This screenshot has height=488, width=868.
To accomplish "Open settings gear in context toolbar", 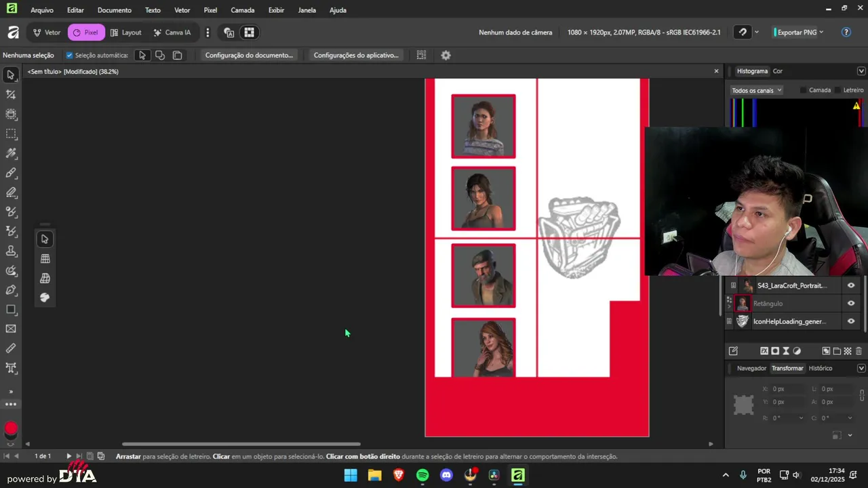I will (x=446, y=56).
